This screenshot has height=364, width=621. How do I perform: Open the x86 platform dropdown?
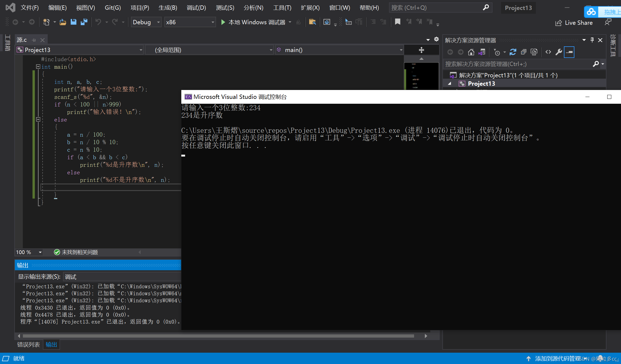click(190, 22)
